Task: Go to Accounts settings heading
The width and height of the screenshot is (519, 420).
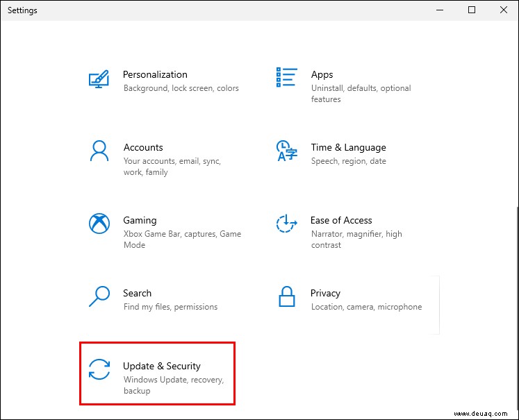Action: 143,147
